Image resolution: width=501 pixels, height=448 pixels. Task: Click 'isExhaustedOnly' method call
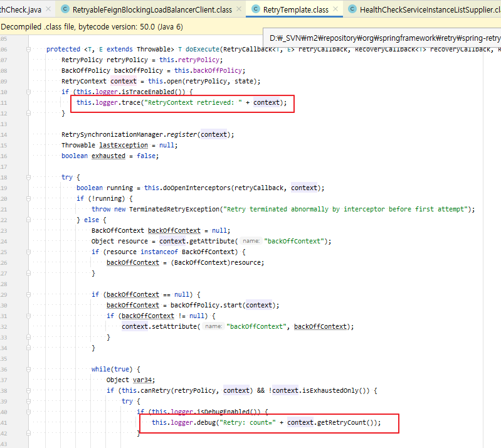click(x=330, y=390)
